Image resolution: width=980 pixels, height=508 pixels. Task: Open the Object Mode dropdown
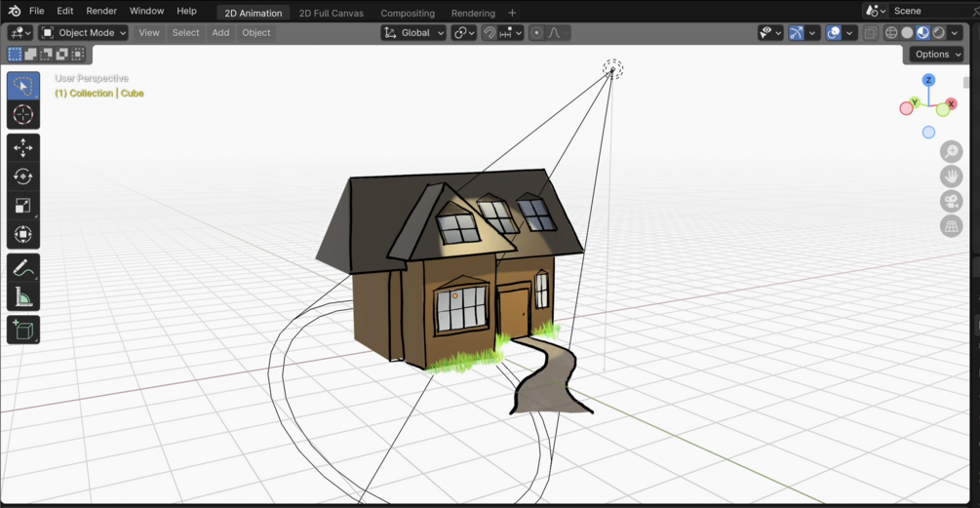click(x=84, y=32)
